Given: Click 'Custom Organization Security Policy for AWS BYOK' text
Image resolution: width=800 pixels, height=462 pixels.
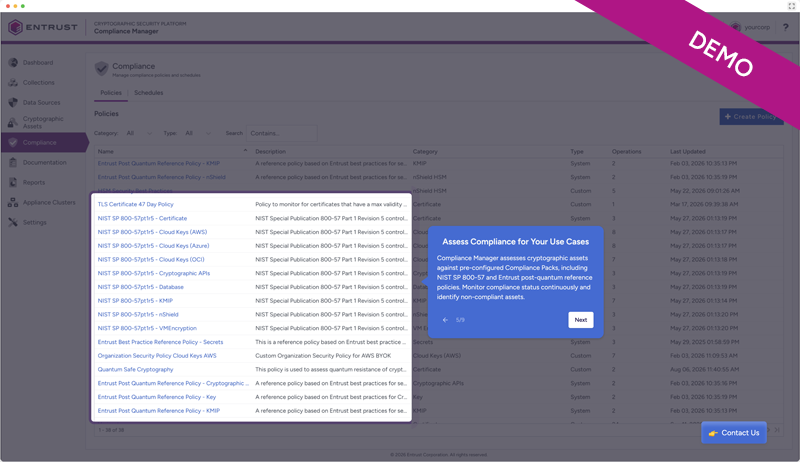Looking at the screenshot, I should [x=323, y=356].
